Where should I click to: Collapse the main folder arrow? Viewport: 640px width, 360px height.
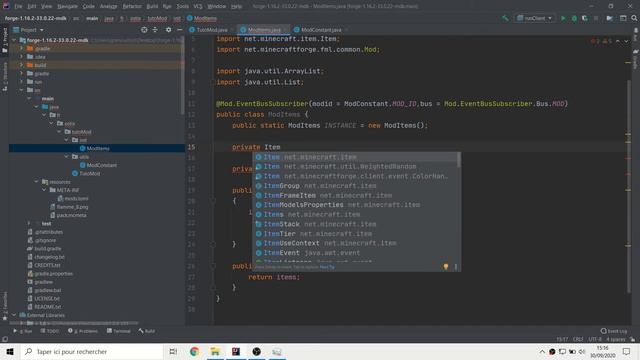29,98
